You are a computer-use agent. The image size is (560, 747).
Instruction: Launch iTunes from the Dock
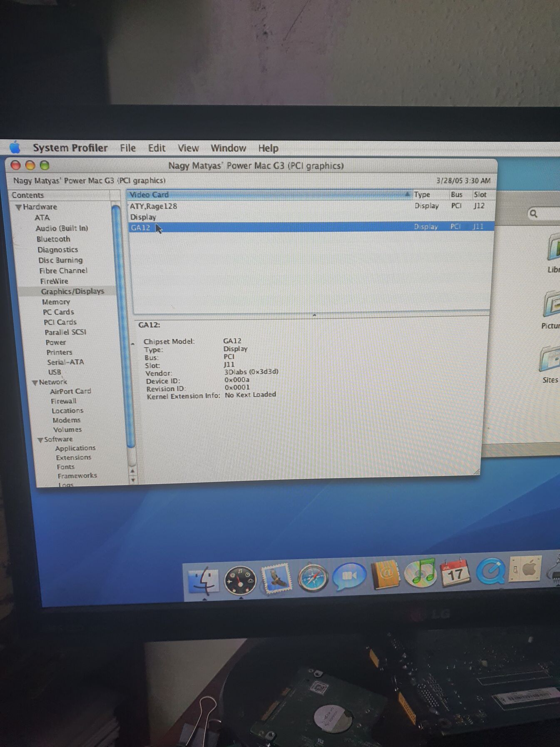[421, 573]
